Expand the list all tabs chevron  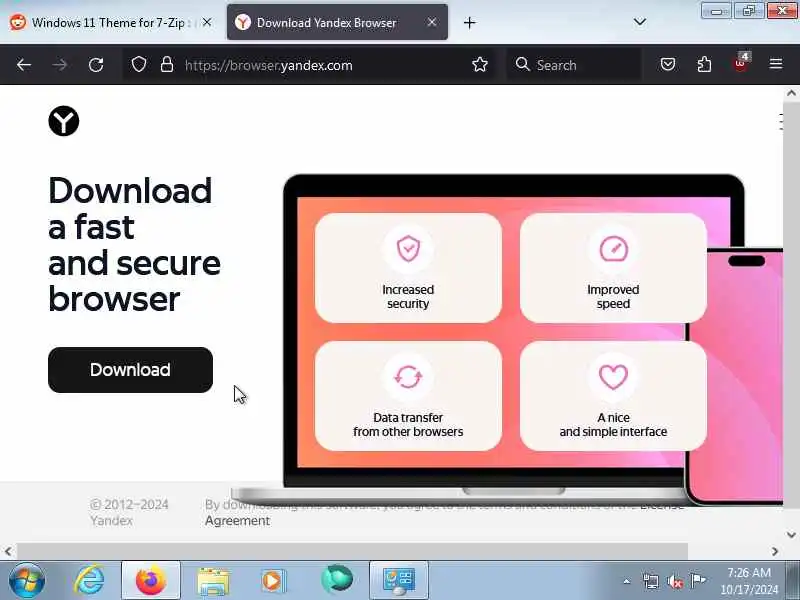click(x=639, y=22)
